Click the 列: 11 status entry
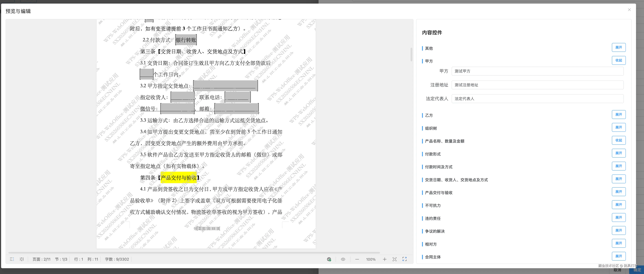The width and height of the screenshot is (644, 274). (x=93, y=259)
